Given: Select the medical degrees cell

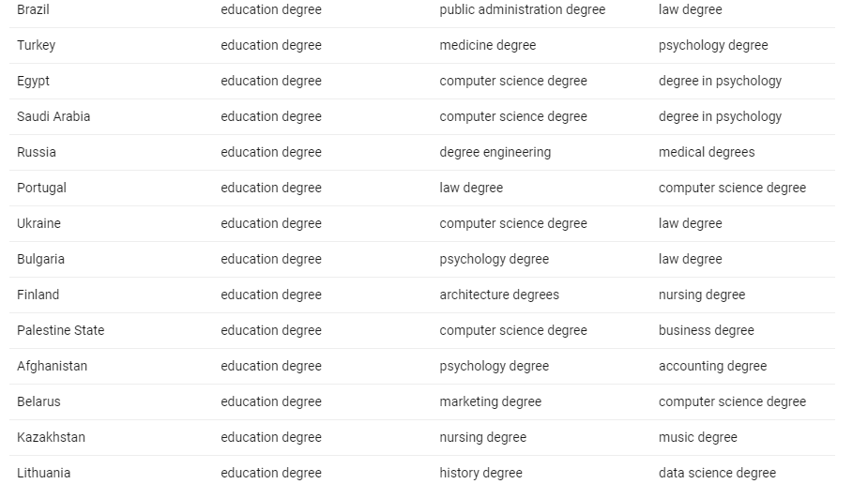Looking at the screenshot, I should (x=706, y=152).
